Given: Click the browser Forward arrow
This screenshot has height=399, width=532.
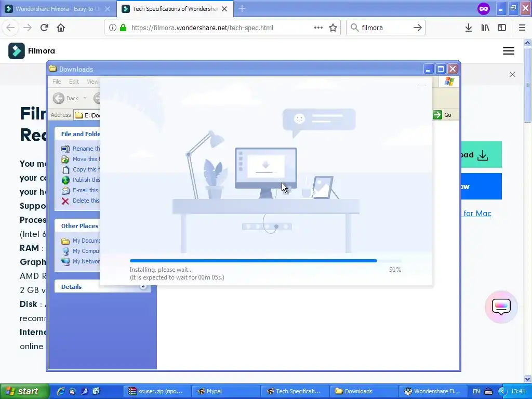Looking at the screenshot, I should 28,28.
